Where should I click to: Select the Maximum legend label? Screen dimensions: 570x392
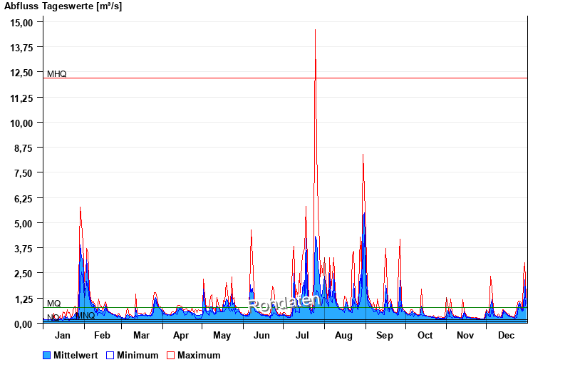(x=199, y=355)
